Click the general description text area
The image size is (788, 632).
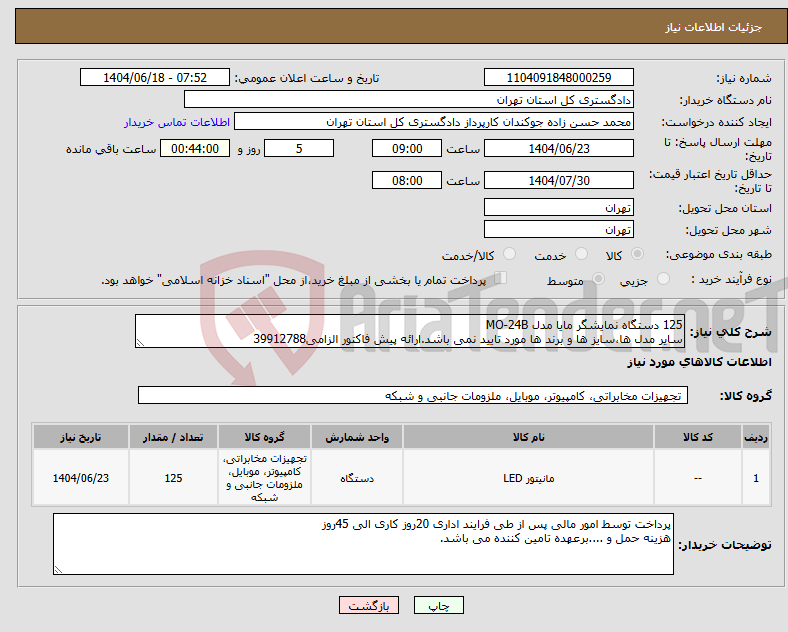410,331
